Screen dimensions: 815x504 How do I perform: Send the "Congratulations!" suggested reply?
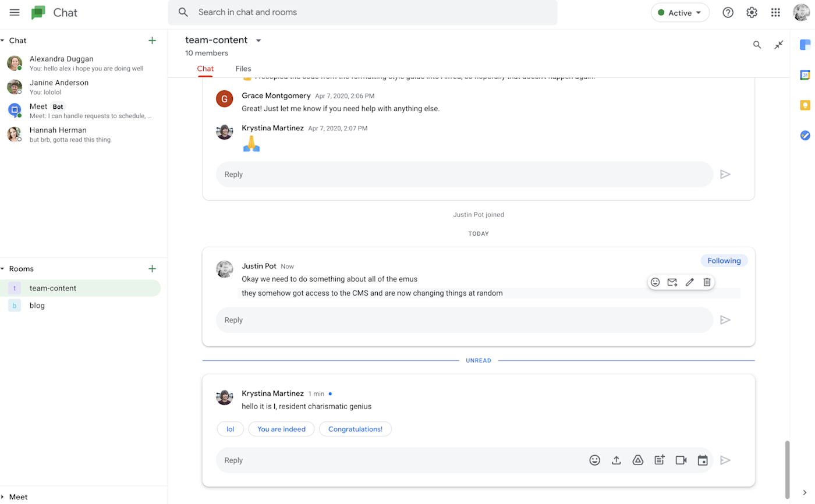coord(355,429)
